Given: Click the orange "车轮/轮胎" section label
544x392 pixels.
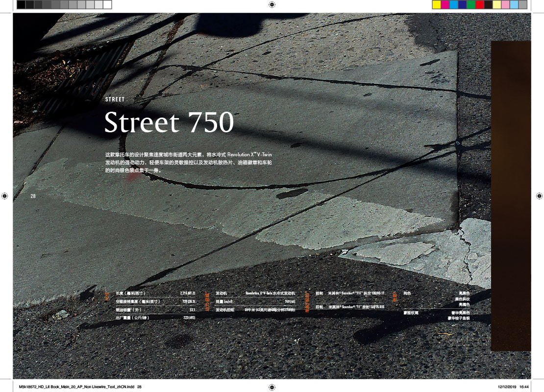Looking at the screenshot, I should click(307, 302).
